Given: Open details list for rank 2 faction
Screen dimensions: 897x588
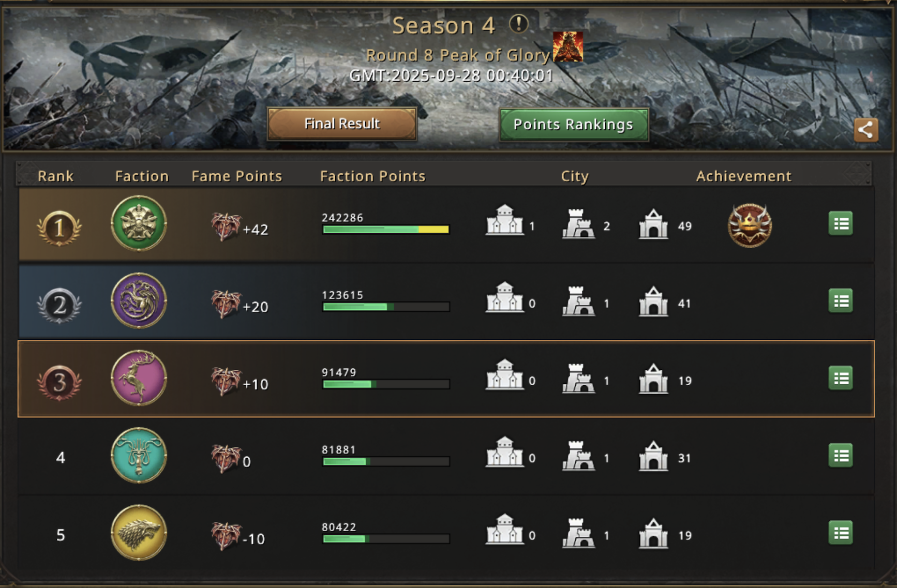Looking at the screenshot, I should tap(840, 301).
